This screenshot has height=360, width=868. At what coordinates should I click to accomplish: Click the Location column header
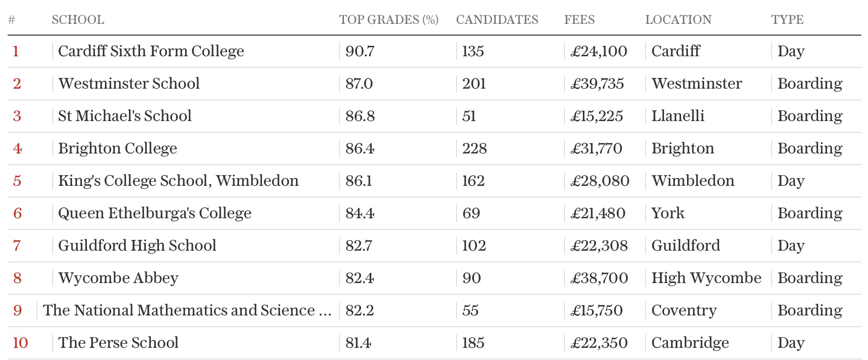678,20
